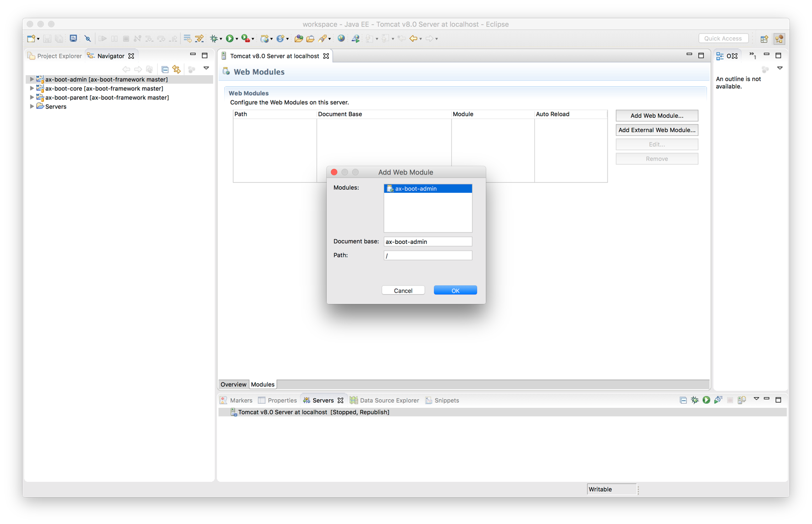Click the Document Base column header
The height and width of the screenshot is (524, 812).
[384, 114]
